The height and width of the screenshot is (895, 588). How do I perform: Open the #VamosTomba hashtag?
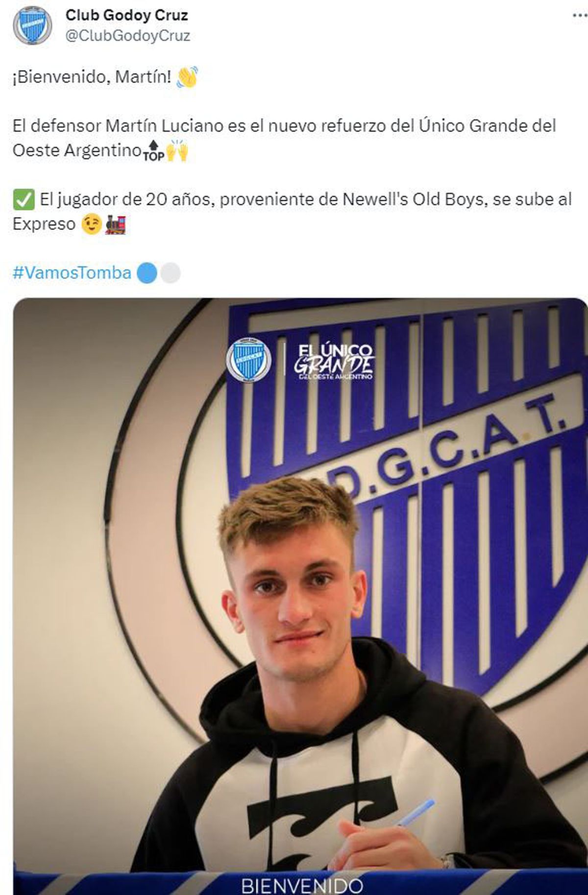[x=72, y=273]
